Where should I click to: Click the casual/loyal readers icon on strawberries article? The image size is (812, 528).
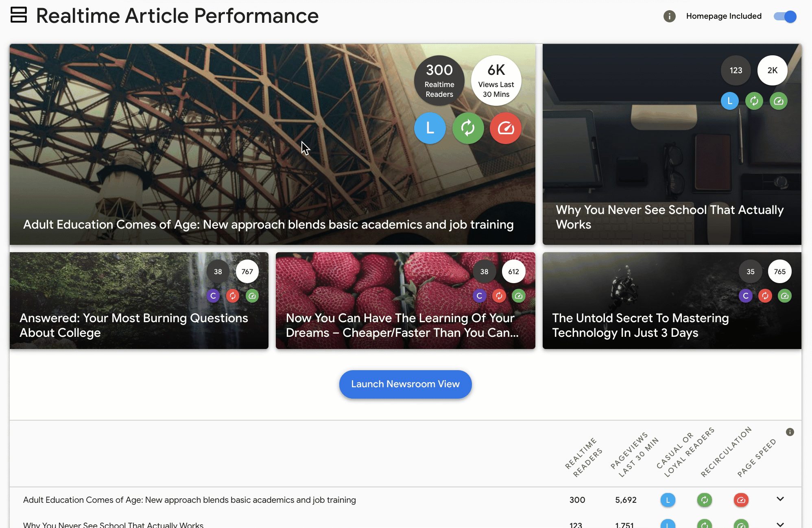(x=480, y=295)
